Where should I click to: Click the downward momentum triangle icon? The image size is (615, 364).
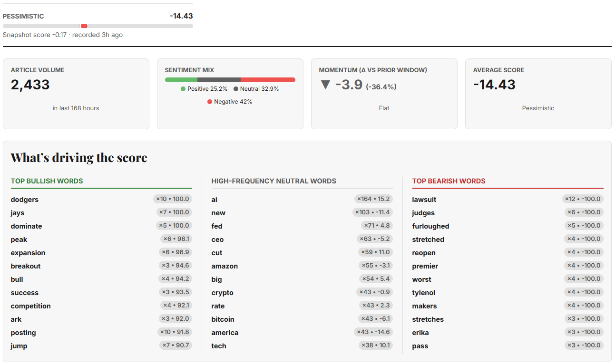325,85
